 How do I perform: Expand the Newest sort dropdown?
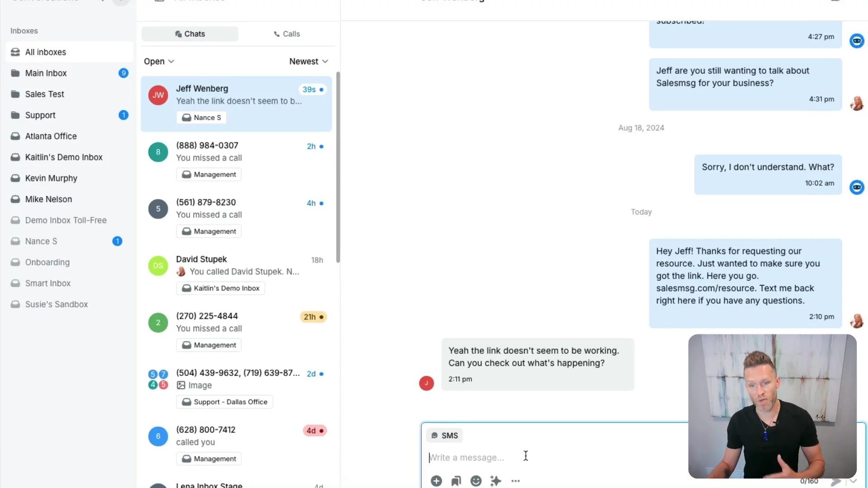tap(309, 61)
